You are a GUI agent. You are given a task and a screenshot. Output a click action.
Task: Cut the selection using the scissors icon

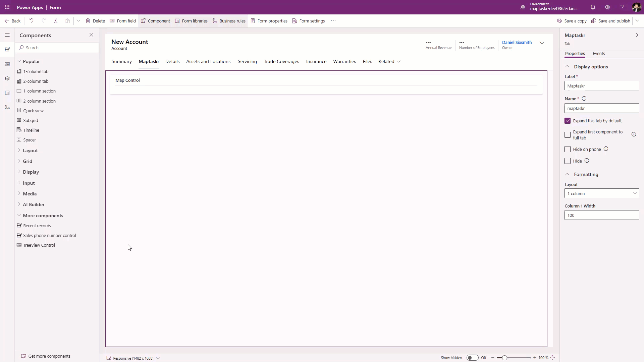[56, 21]
